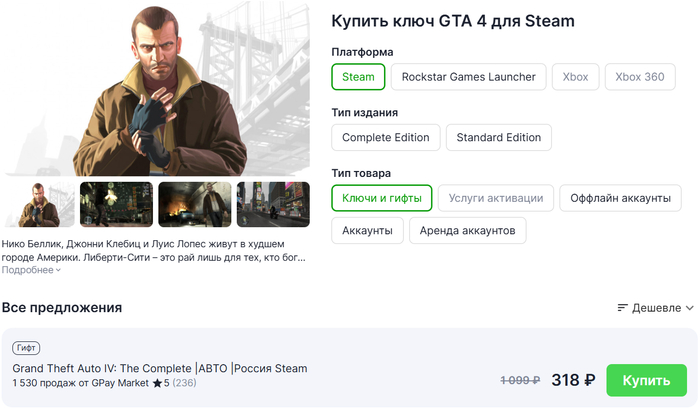
Task: Open the Дешевле sort dropdown
Action: 656,308
